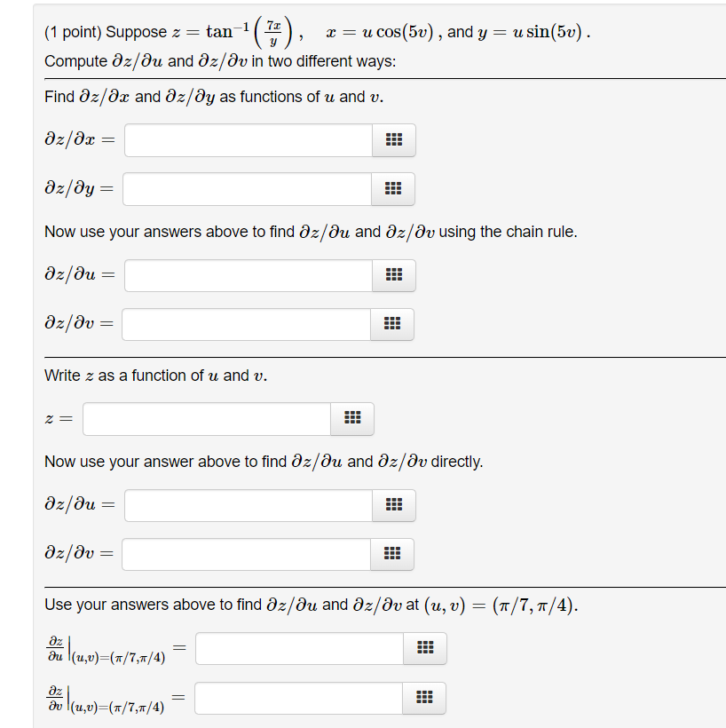Click into the ∂z/∂y answer field
Viewport: 726px width, 728px height.
247,188
